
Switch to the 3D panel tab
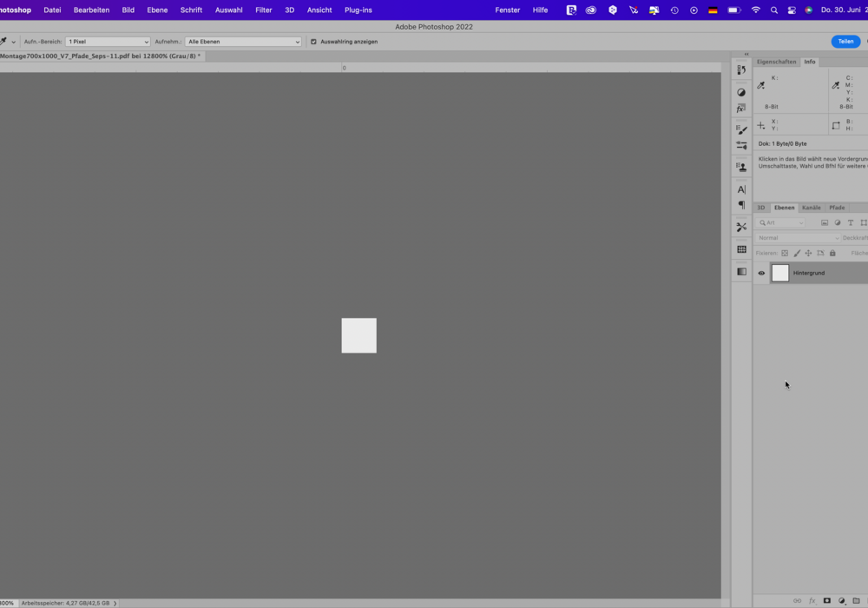[x=761, y=208]
